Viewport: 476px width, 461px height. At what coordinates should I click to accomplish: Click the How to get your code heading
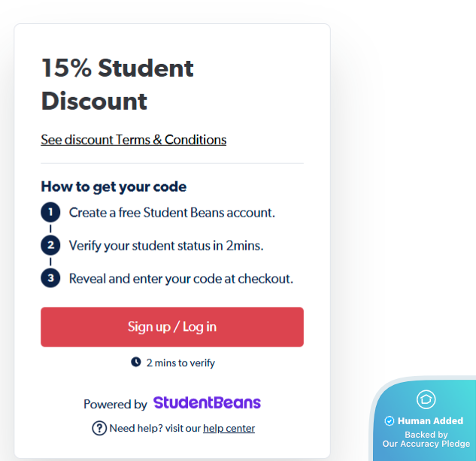pos(114,187)
